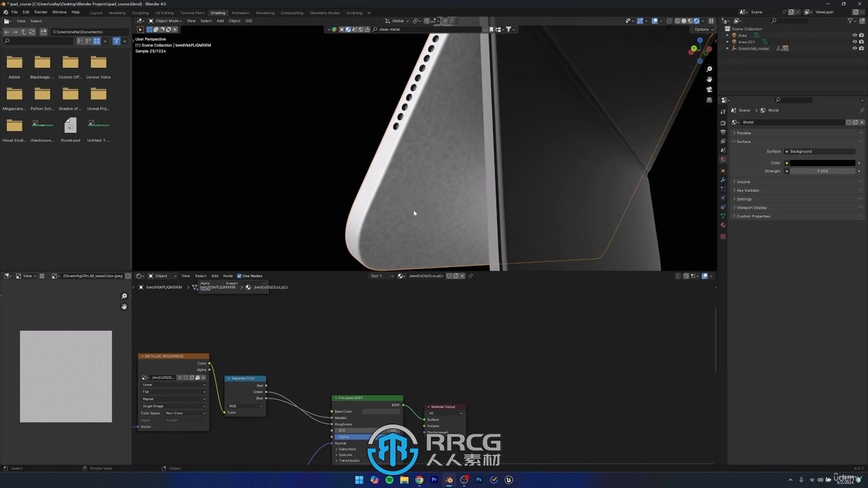Image resolution: width=868 pixels, height=488 pixels.
Task: Open the Color Space Non-Color dropdown
Action: point(185,413)
